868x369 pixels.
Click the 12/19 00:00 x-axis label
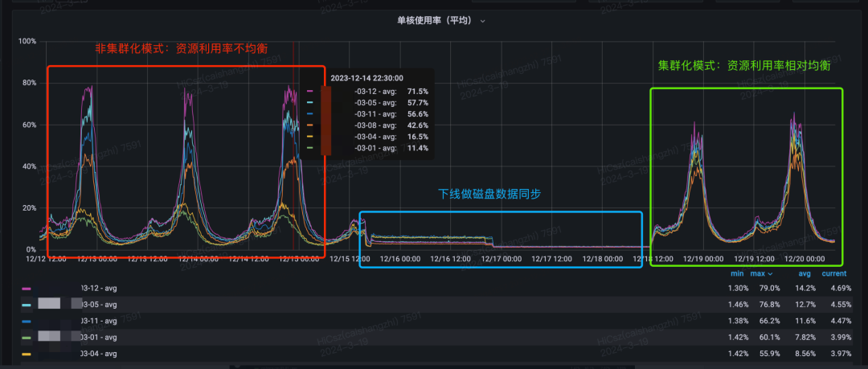tap(703, 259)
